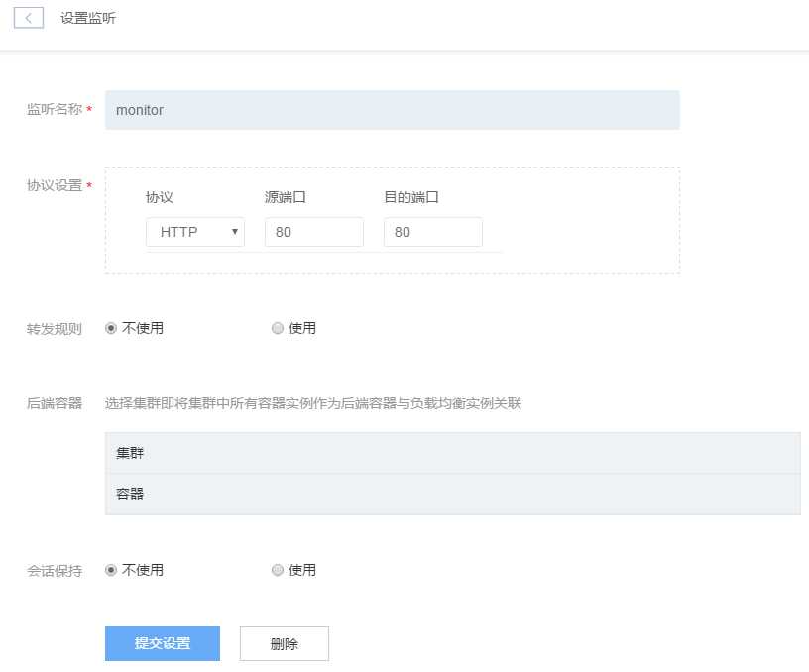Click the 源端口 input field
This screenshot has height=672, width=809.
(313, 232)
